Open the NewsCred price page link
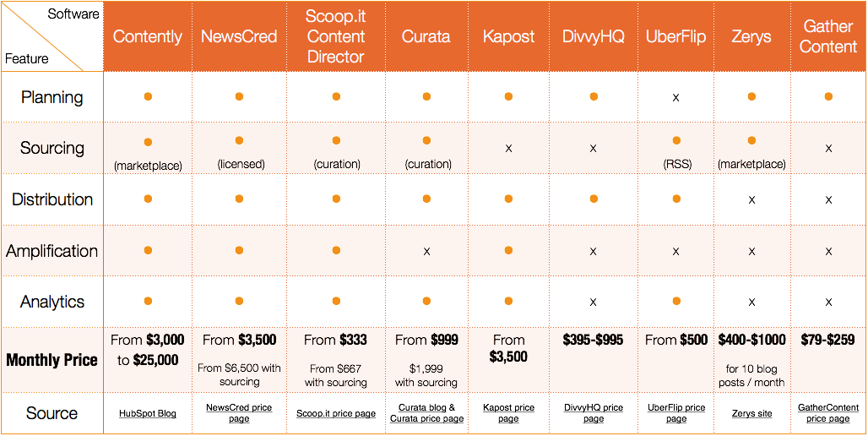The image size is (868, 436). pos(239,413)
